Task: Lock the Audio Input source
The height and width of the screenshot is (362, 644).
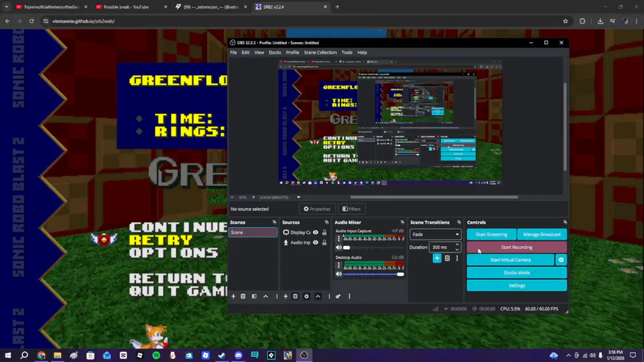Action: coord(324,243)
